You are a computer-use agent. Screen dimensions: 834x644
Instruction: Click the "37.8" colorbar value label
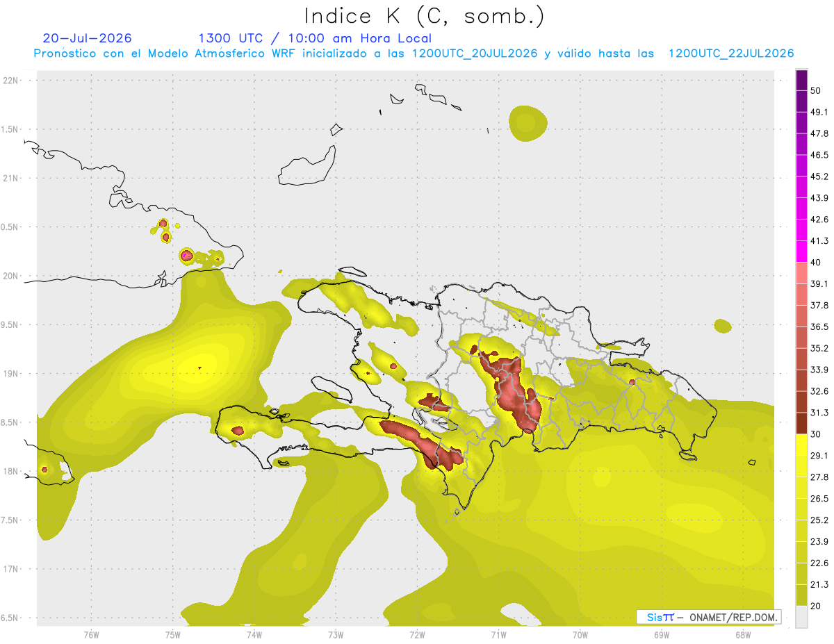819,305
